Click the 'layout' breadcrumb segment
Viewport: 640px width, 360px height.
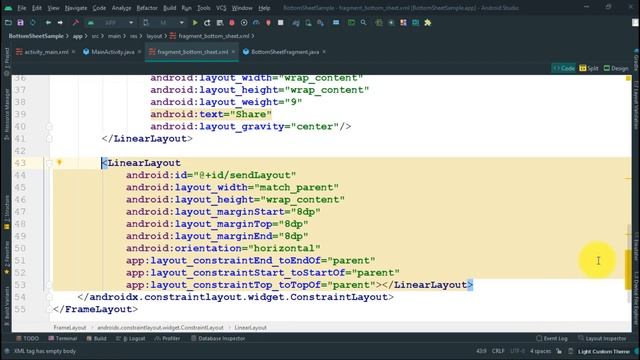pos(154,36)
